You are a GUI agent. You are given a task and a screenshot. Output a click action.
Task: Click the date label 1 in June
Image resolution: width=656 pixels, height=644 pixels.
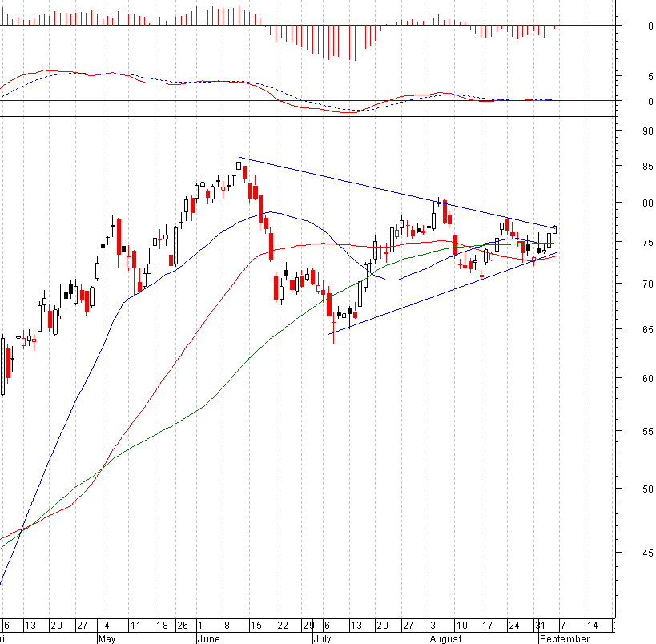[x=200, y=626]
